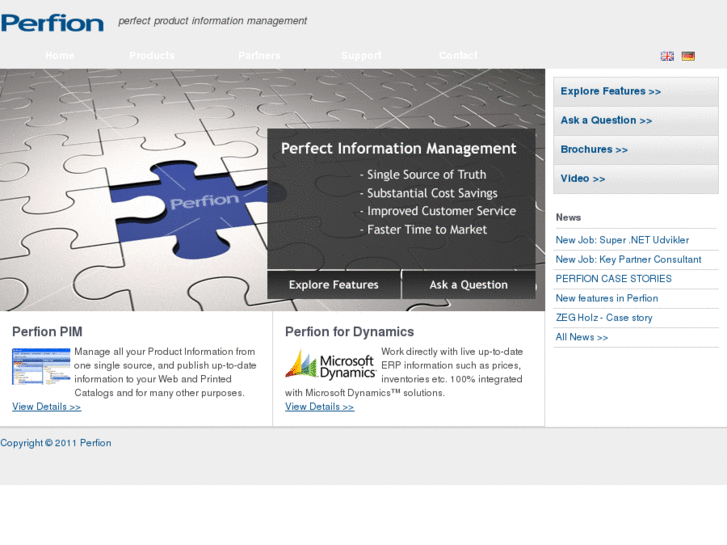
Task: Click the Faster Time to Market bullet
Action: (423, 230)
